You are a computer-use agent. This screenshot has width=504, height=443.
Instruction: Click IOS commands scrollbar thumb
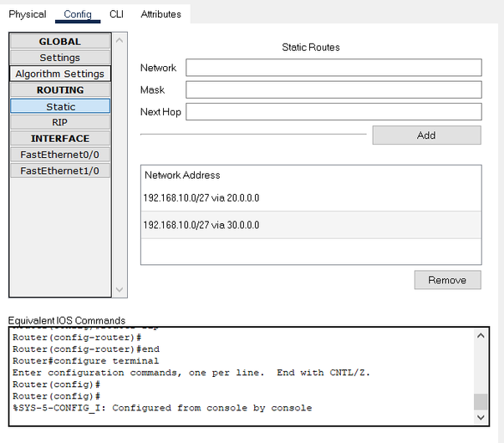[x=481, y=401]
